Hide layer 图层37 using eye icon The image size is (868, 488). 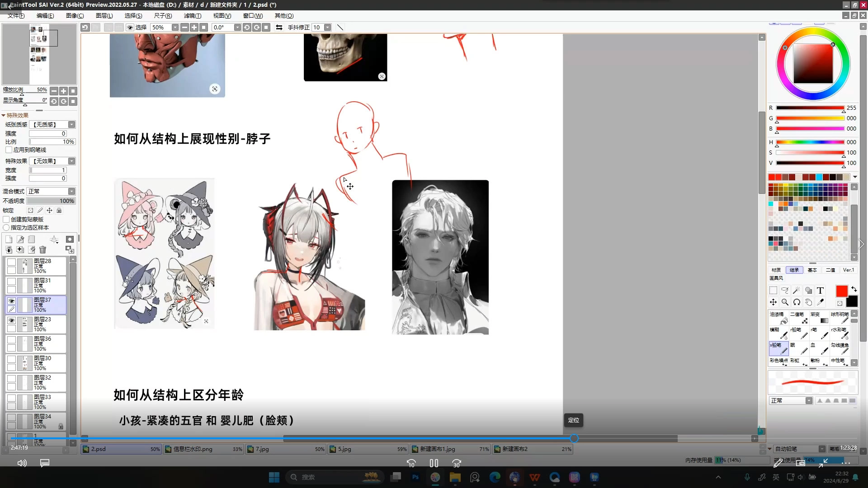coord(12,300)
